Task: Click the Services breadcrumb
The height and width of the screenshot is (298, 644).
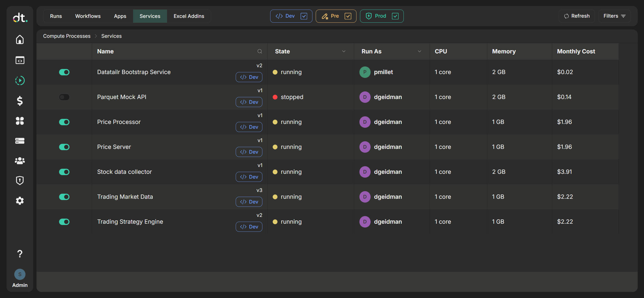Action: (111, 36)
